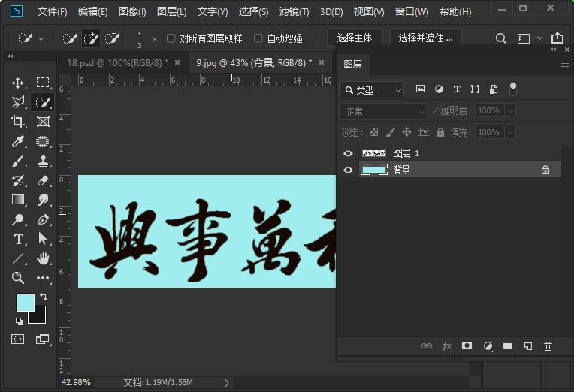The height and width of the screenshot is (392, 574).
Task: Select the Smudge tool
Action: (x=43, y=200)
